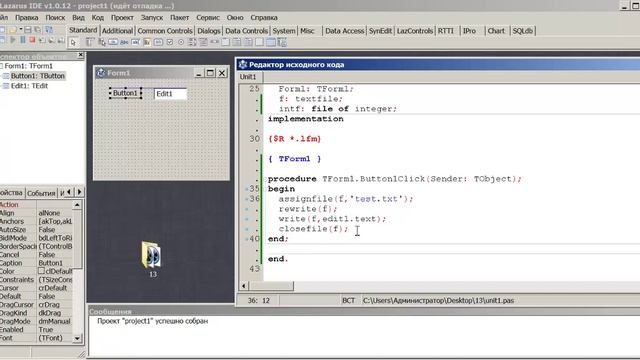The width and height of the screenshot is (640, 360).
Task: Select the TListBox component icon
Action: [x=192, y=42]
